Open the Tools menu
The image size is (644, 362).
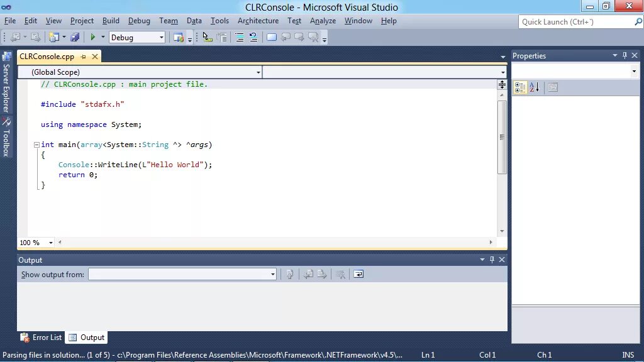click(x=219, y=21)
